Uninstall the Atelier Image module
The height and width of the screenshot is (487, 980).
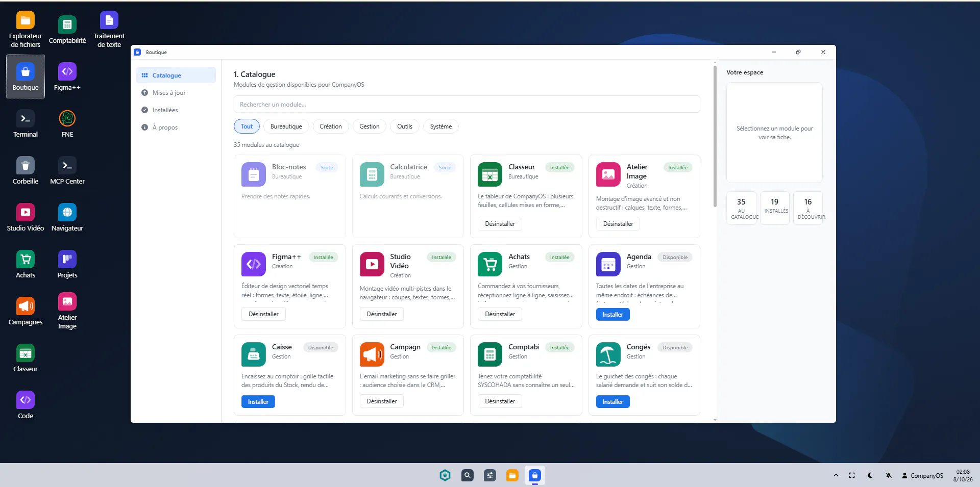(x=618, y=224)
